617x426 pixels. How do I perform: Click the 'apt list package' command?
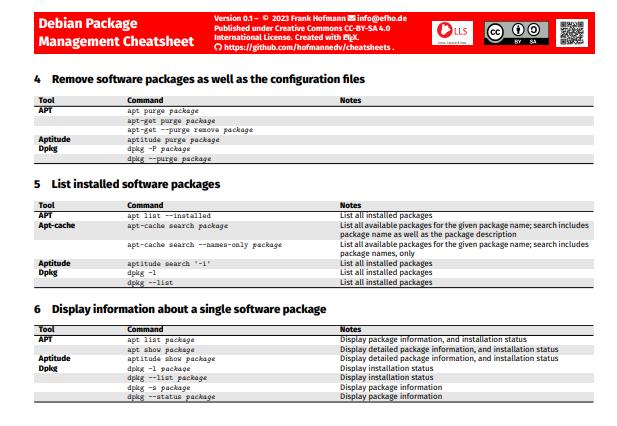coord(161,340)
